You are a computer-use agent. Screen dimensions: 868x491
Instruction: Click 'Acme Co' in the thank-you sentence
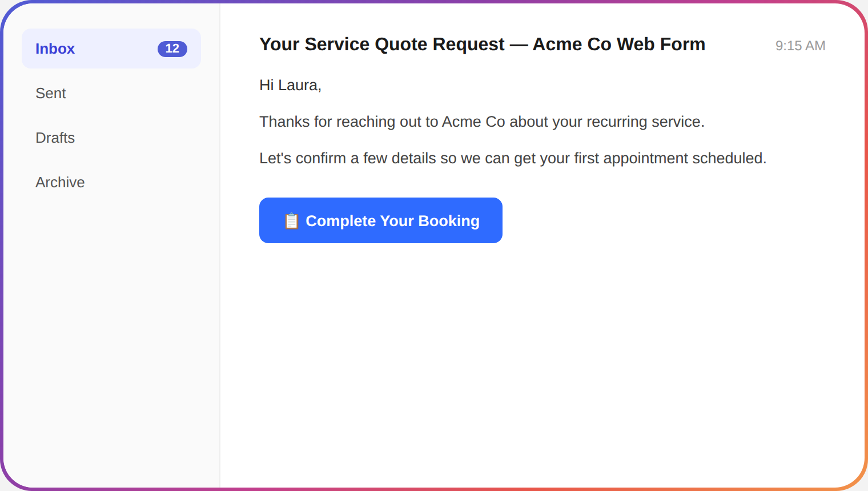473,122
